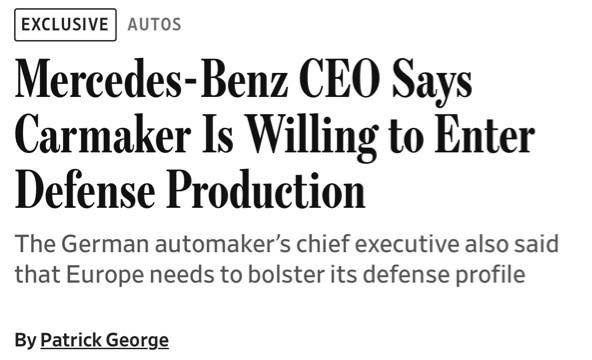Select the word "Enter" in headline
592x360 pixels.
[485, 134]
